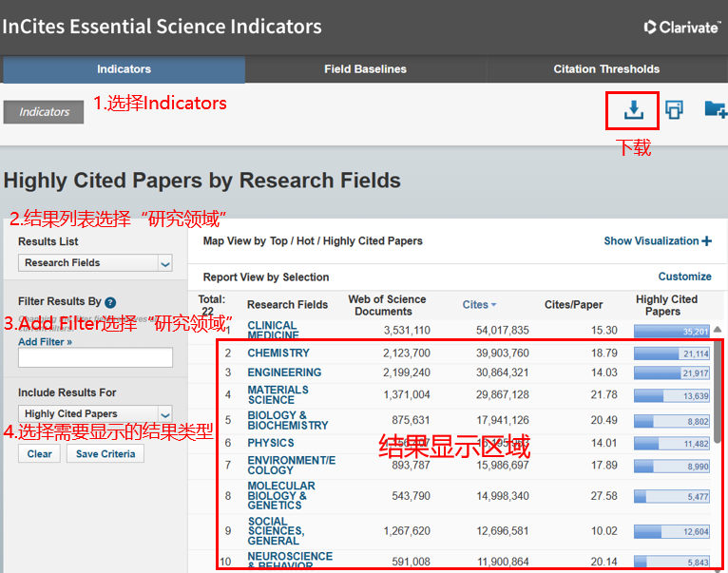Open the MOLECULAR BIOLOGY & GENETICS link
728x573 pixels.
(x=281, y=495)
